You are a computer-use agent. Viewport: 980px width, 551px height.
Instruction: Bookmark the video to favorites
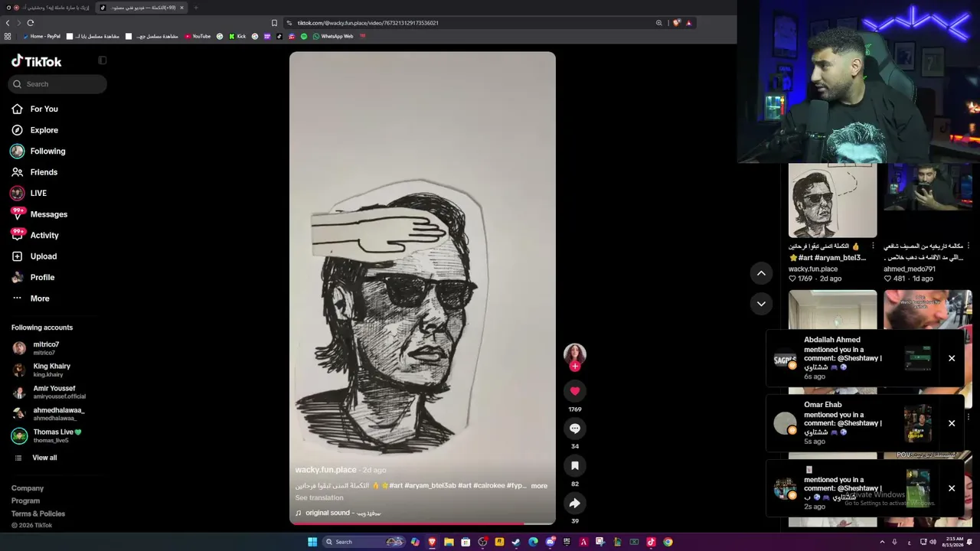[575, 466]
